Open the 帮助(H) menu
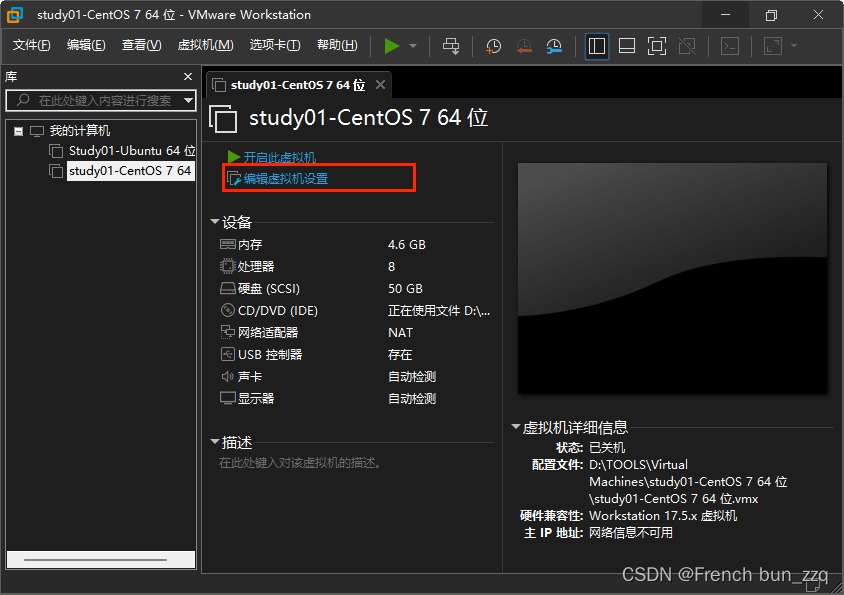 pos(337,45)
